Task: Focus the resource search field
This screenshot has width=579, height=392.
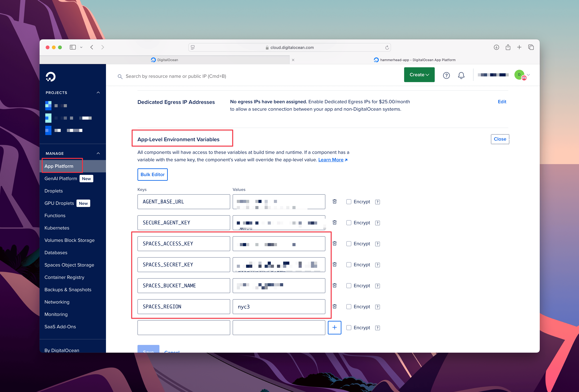Action: pos(176,76)
